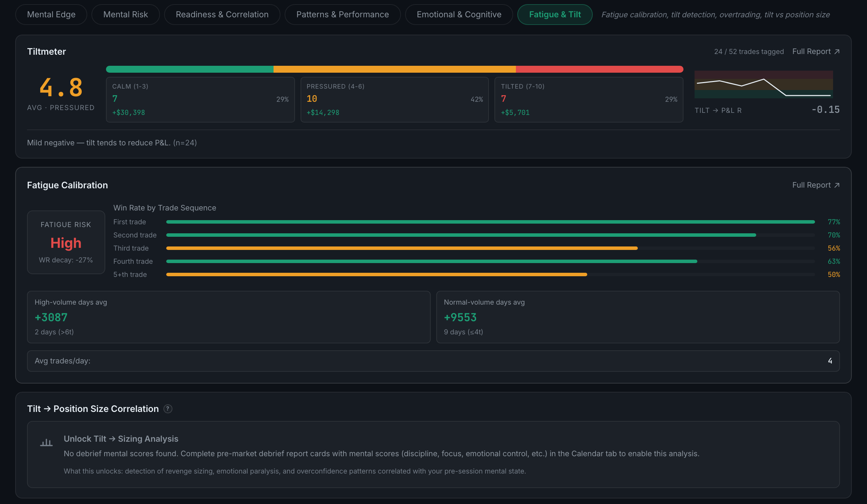This screenshot has height=504, width=867.
Task: Click the arrow icon on Fatigue Calibration Full Report
Action: (x=837, y=185)
